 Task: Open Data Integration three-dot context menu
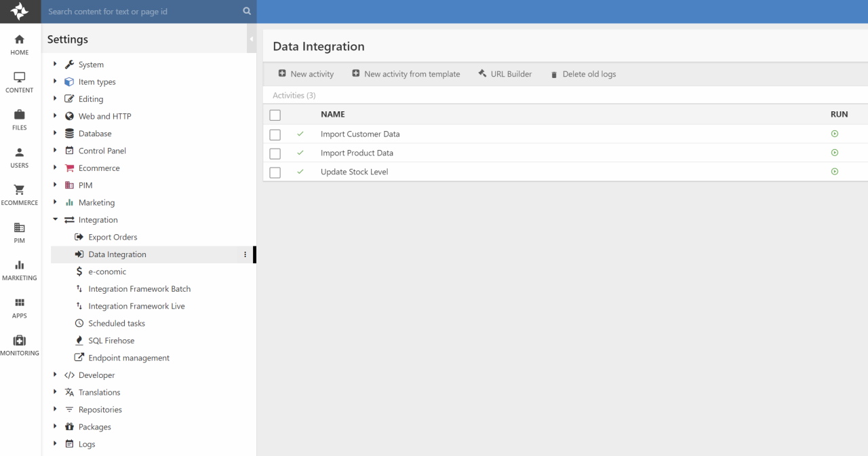click(245, 254)
